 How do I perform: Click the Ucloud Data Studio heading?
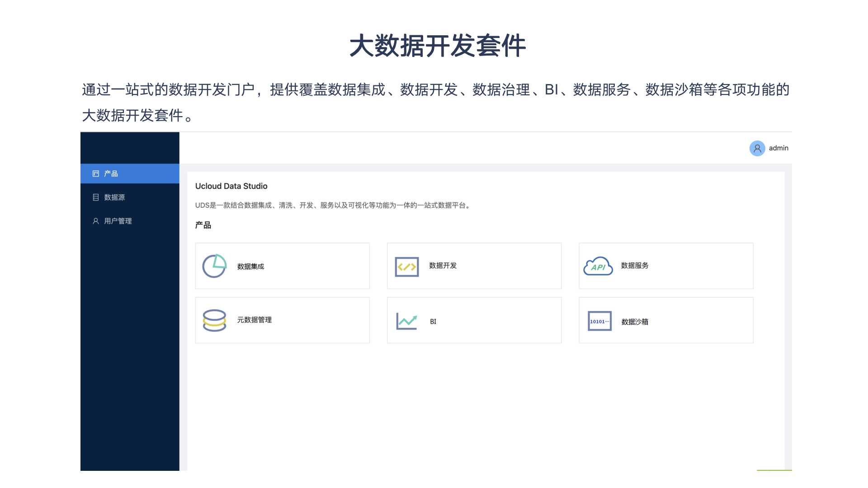pos(231,186)
